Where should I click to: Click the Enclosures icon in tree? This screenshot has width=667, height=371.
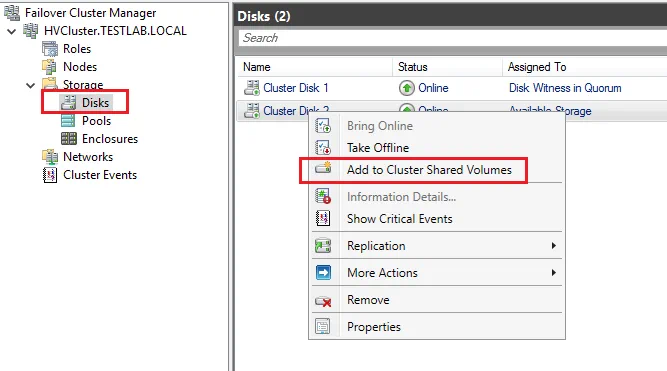click(x=68, y=139)
